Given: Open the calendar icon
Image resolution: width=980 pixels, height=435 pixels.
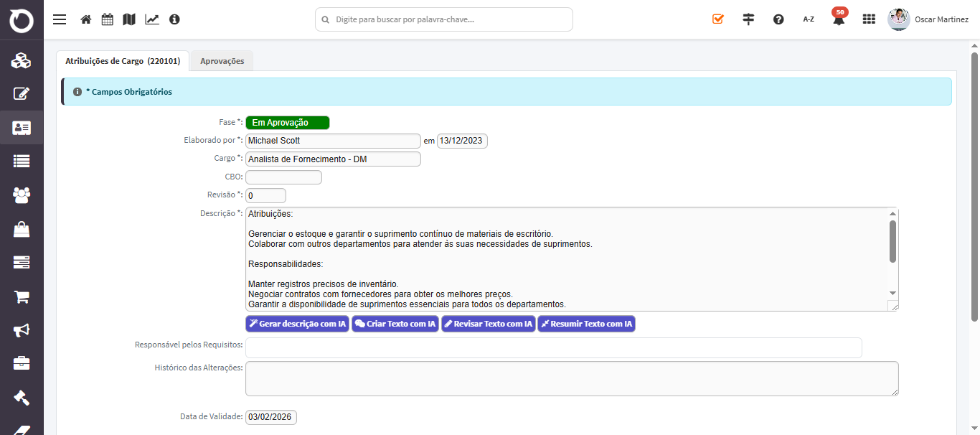Looking at the screenshot, I should (x=108, y=19).
